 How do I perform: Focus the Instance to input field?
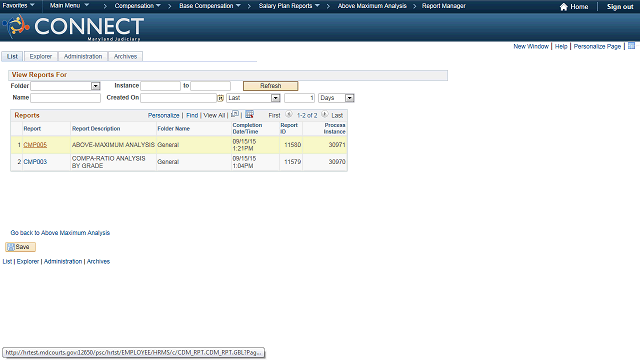(211, 86)
